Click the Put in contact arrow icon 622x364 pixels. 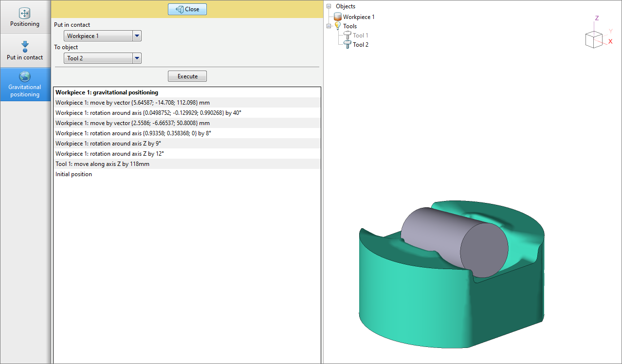click(x=25, y=47)
